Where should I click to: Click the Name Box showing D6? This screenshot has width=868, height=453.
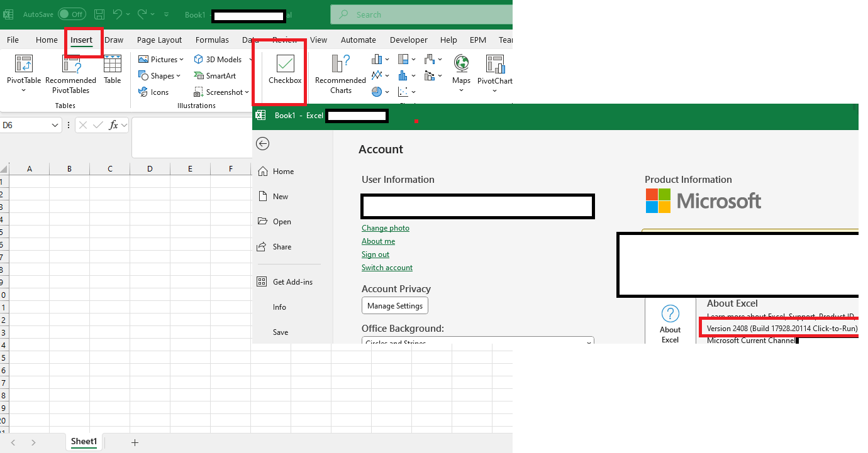point(25,125)
